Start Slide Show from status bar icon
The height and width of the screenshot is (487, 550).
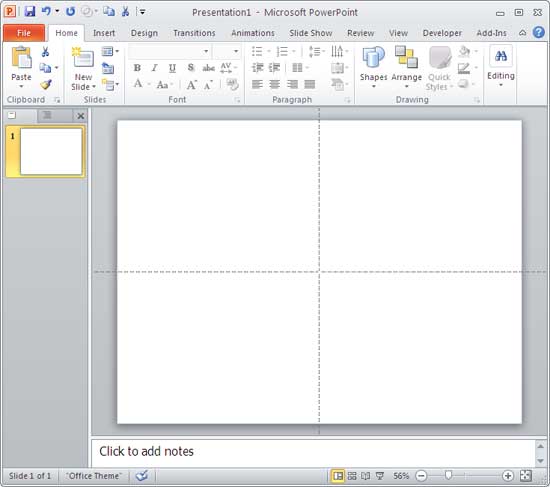tap(380, 476)
